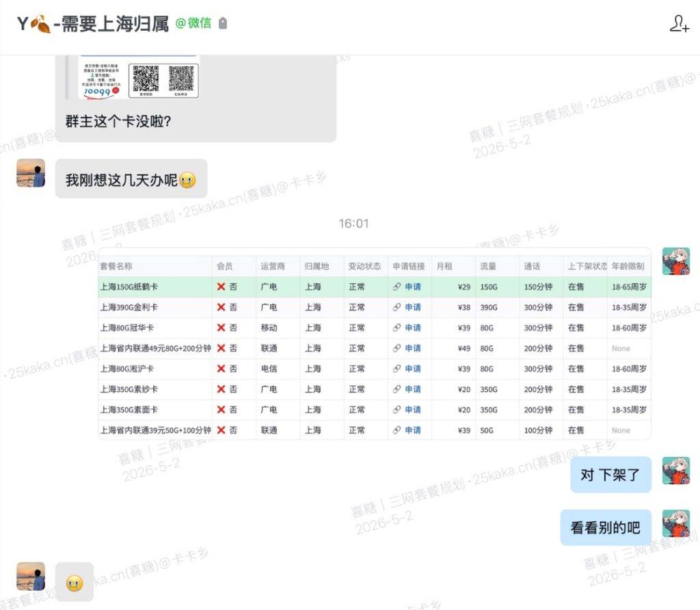Open my avatar next to 对 下架了

[676, 470]
